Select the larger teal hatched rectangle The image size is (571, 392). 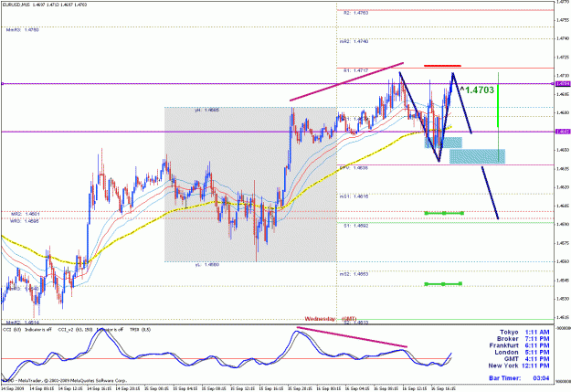(477, 156)
